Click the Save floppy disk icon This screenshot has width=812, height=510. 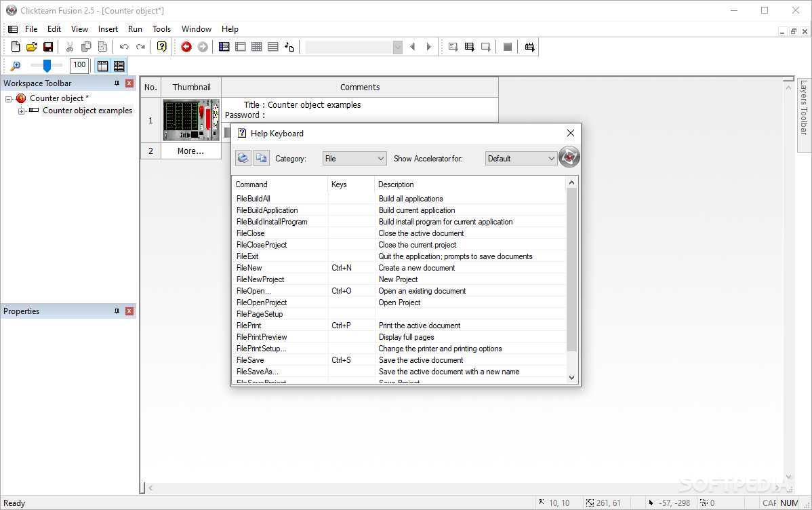[x=48, y=47]
